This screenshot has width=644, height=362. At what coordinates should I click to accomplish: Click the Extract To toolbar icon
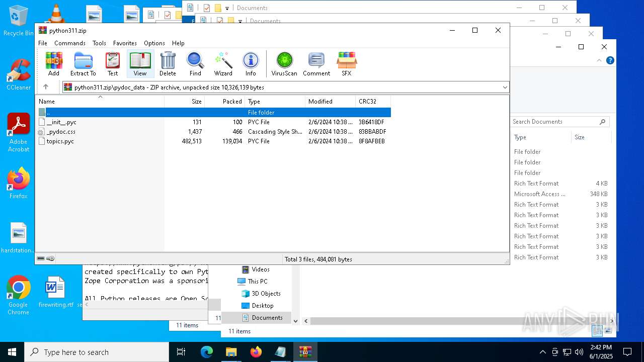pos(83,64)
